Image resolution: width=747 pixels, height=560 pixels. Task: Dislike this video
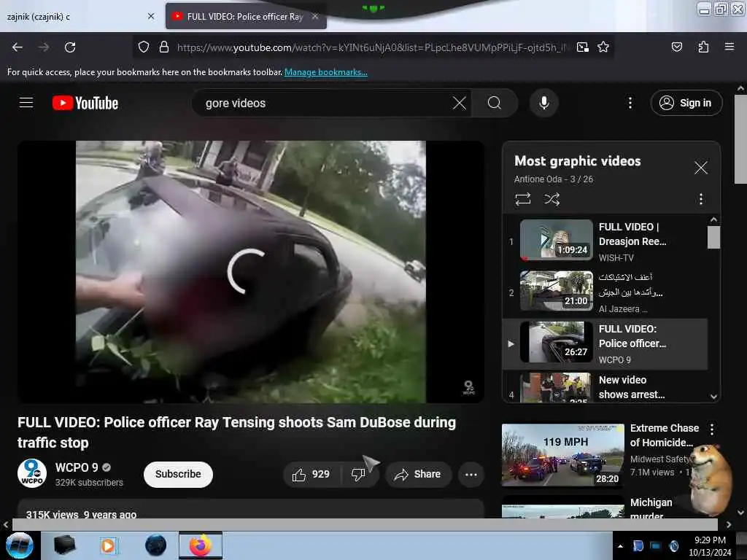pos(358,474)
